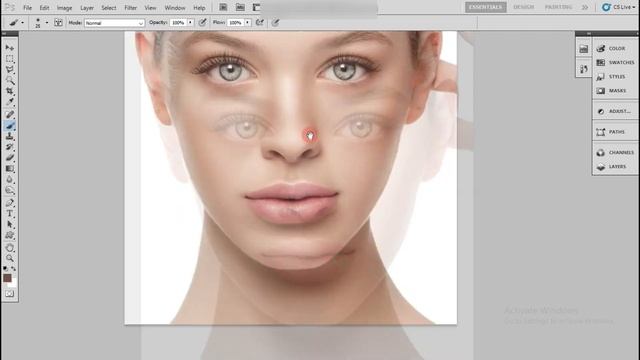Open the Color panel
640x360 pixels.
coord(616,49)
